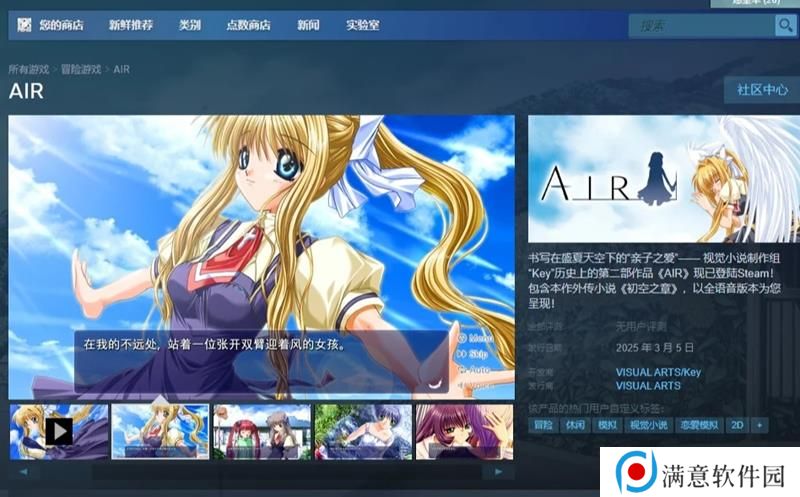The width and height of the screenshot is (800, 497).
Task: Play the trailer video thumbnail
Action: coord(59,431)
